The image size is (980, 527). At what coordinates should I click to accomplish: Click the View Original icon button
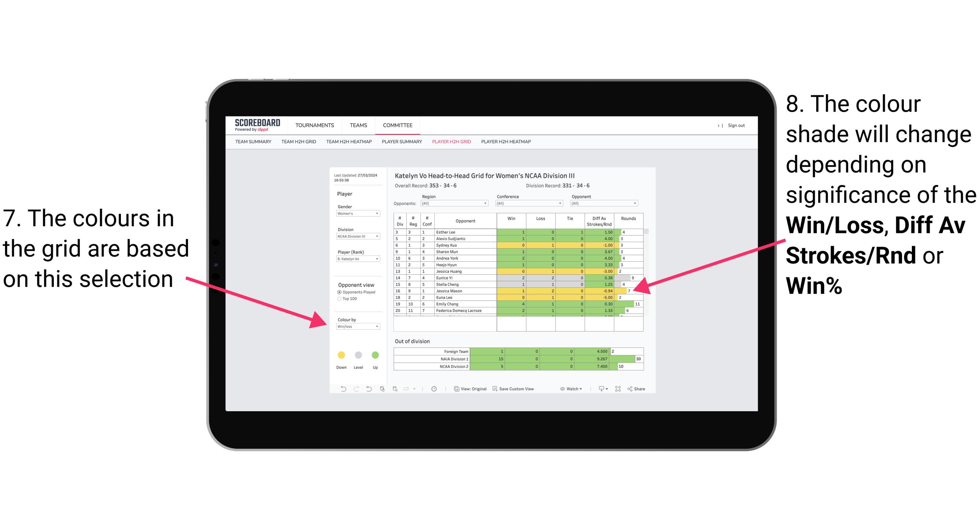[x=458, y=389]
